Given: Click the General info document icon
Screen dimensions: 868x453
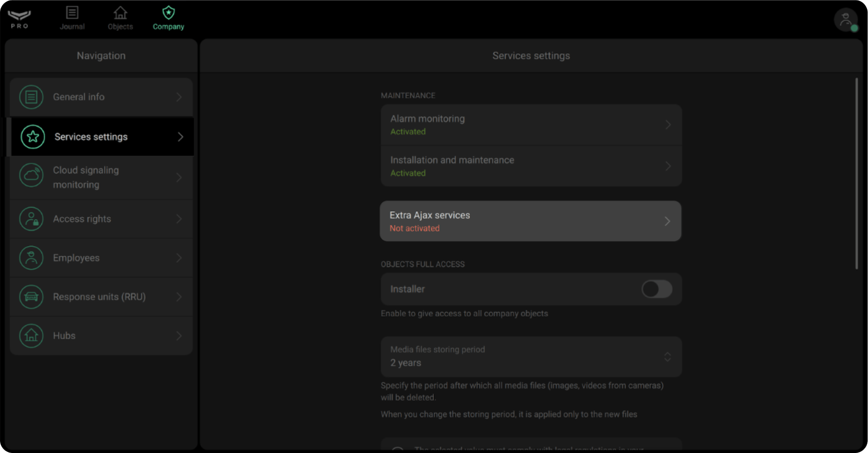Looking at the screenshot, I should (31, 97).
